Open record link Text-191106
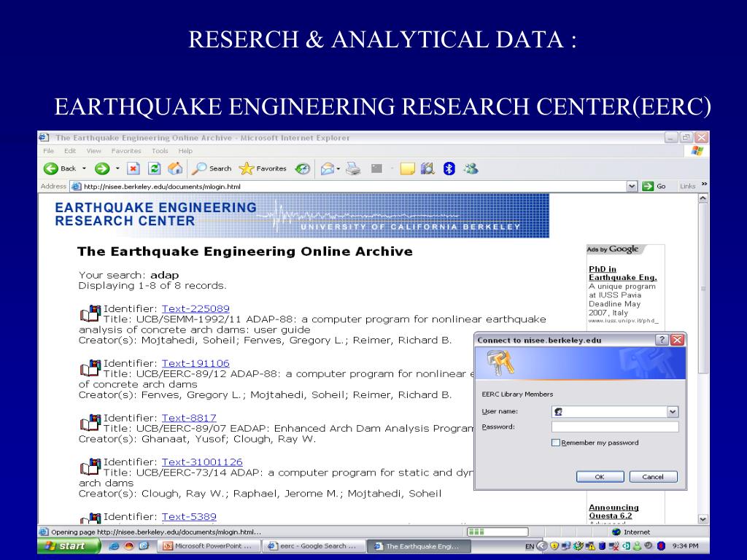 pos(196,363)
